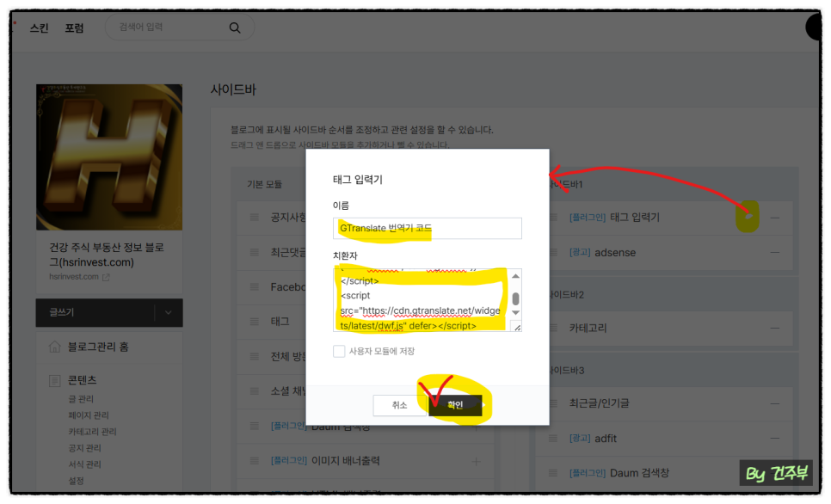Click the drag handle of 공지사항 module
Viewport: 831px width, 504px height.
click(x=255, y=218)
